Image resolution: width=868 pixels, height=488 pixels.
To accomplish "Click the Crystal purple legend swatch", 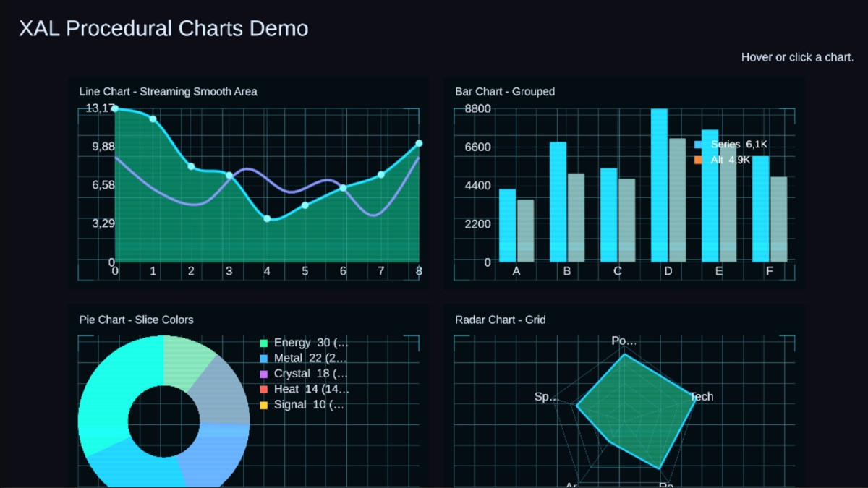I will tap(263, 374).
